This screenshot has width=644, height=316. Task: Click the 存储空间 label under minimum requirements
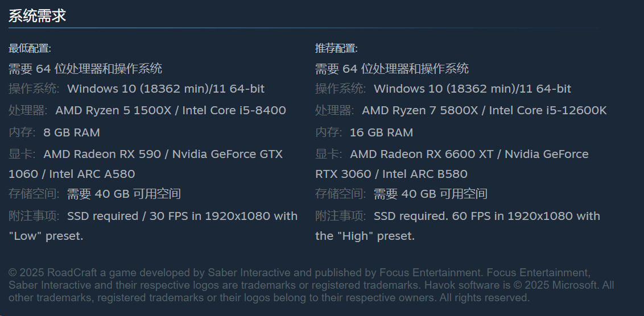pyautogui.click(x=34, y=194)
